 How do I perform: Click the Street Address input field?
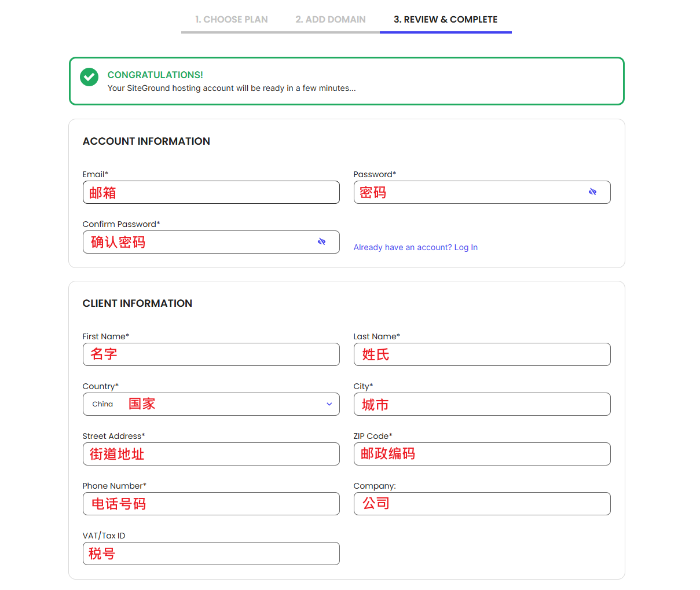[x=211, y=454]
